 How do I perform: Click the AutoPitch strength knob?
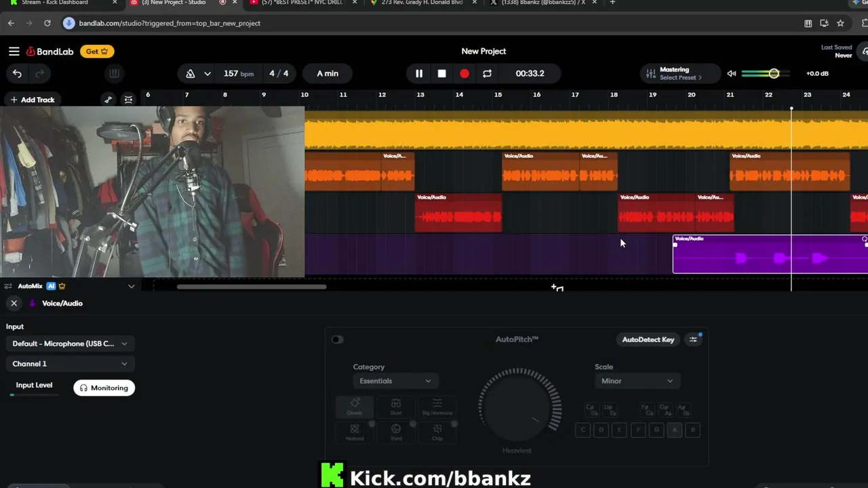(519, 409)
